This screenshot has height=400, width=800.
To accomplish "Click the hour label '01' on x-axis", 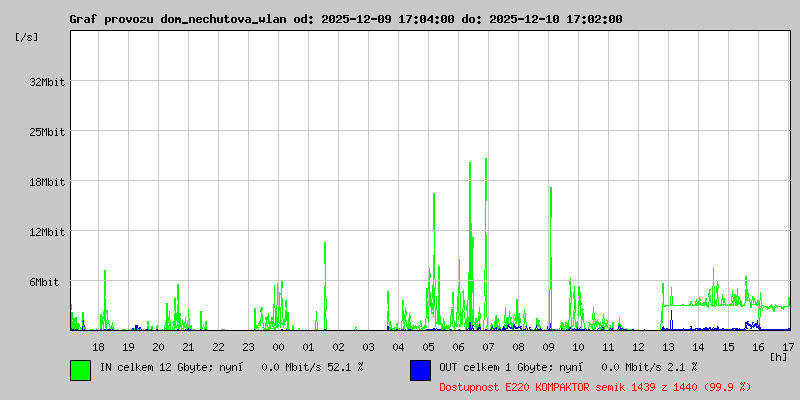I will coord(308,347).
